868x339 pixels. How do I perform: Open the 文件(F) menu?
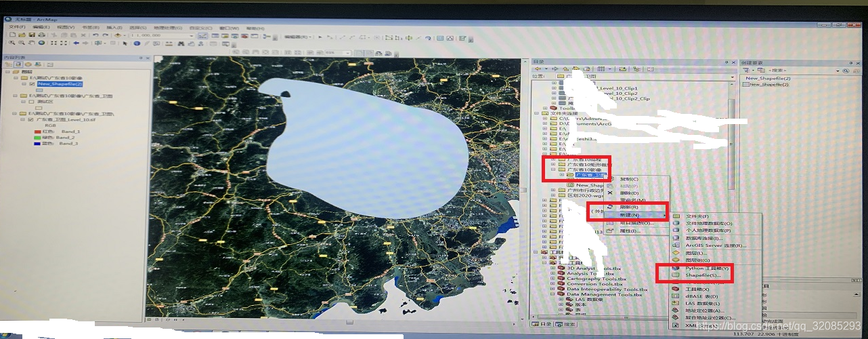(17, 27)
